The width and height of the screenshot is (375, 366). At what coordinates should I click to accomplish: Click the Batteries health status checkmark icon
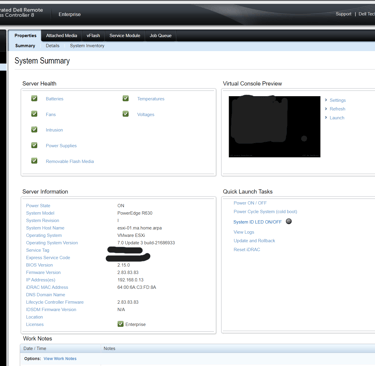click(34, 98)
